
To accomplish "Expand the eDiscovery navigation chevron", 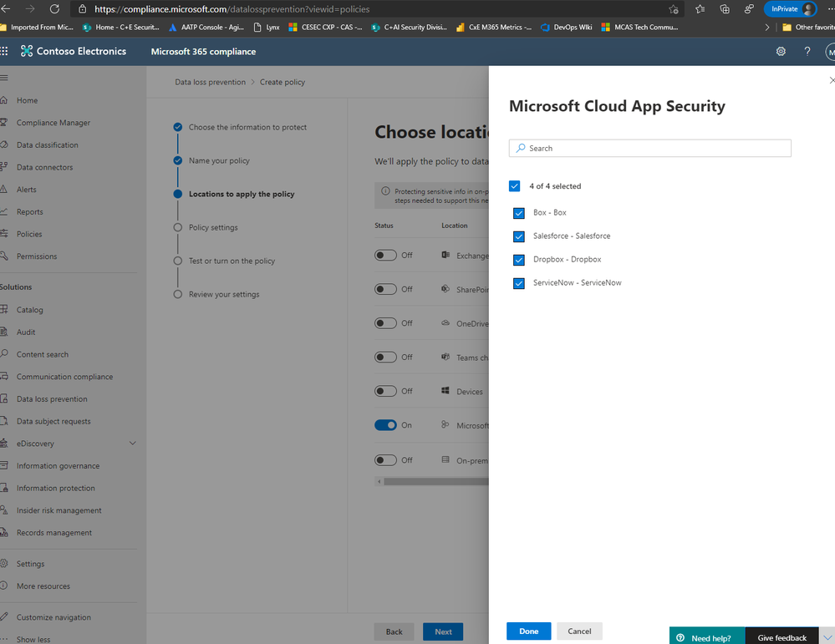I will coord(133,443).
